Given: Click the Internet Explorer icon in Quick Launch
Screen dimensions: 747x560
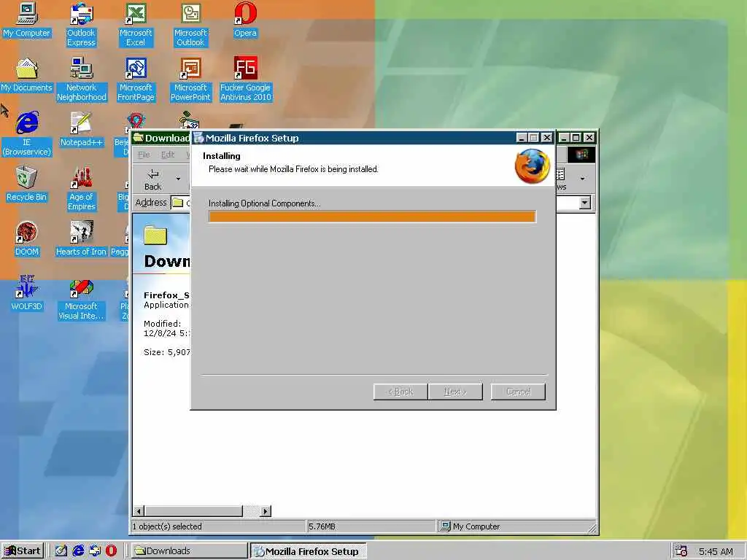Looking at the screenshot, I should (x=78, y=551).
